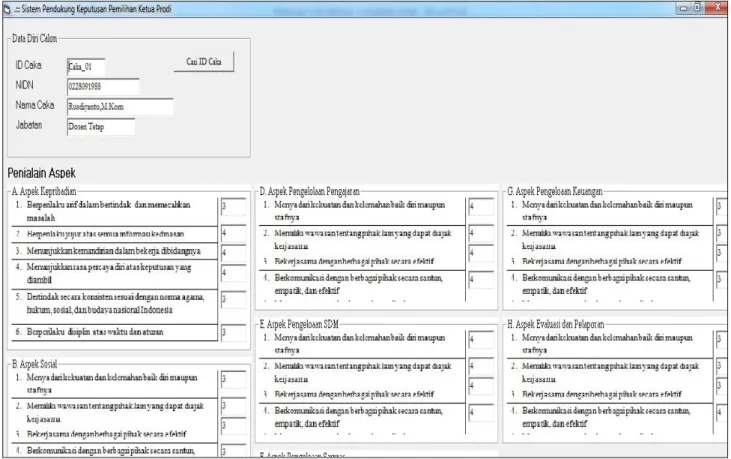Select Aspek Sosial item 3 score field
The image size is (731, 459).
(x=233, y=426)
